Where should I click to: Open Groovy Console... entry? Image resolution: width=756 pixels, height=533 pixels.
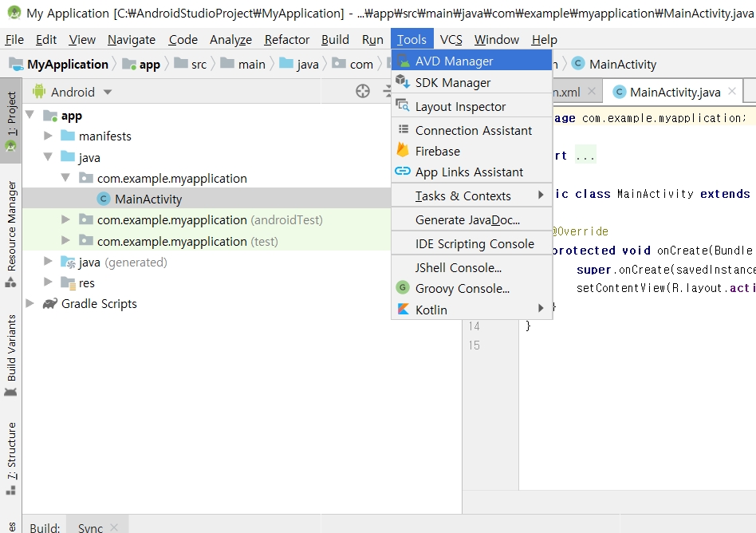(x=471, y=289)
